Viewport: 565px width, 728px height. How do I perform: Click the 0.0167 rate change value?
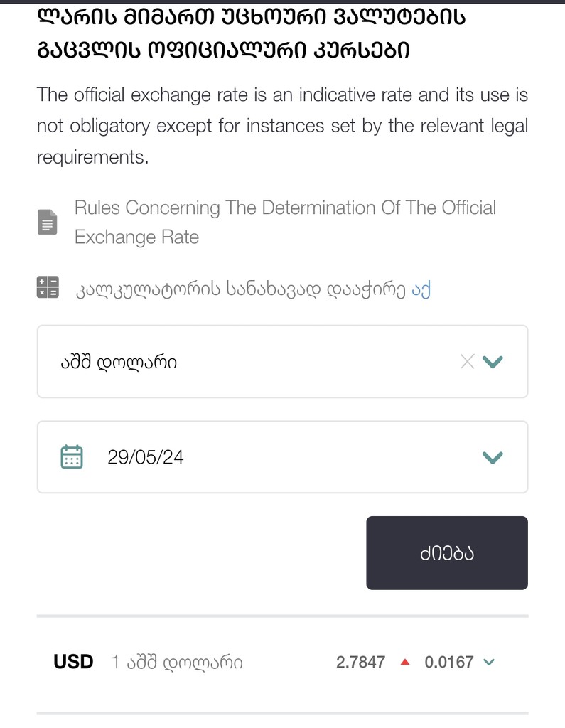tap(449, 663)
